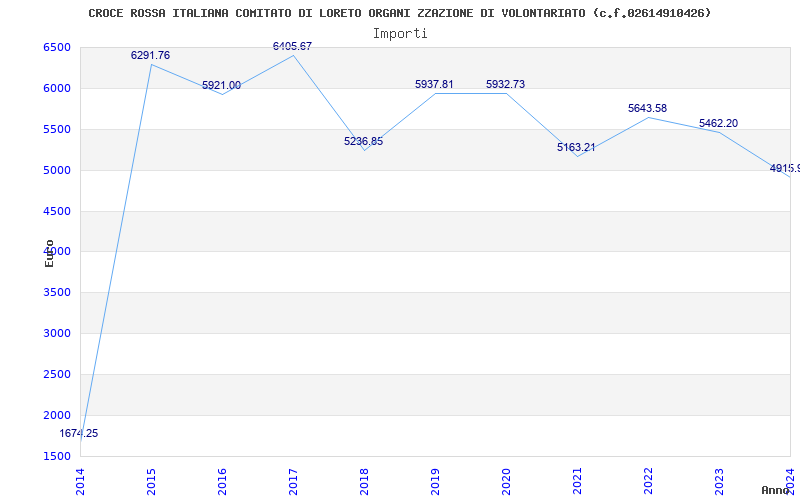
Task: Click the 2014 year axis label
Action: tap(80, 481)
